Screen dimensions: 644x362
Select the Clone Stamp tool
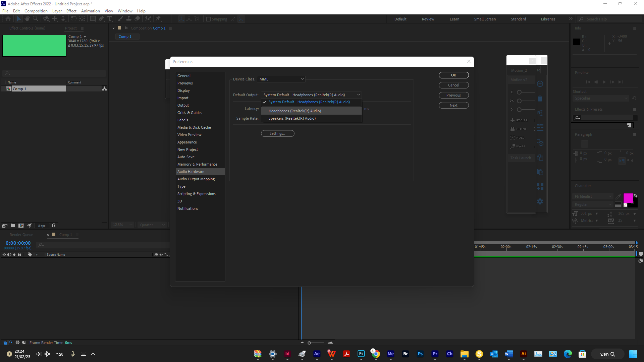pos(128,19)
